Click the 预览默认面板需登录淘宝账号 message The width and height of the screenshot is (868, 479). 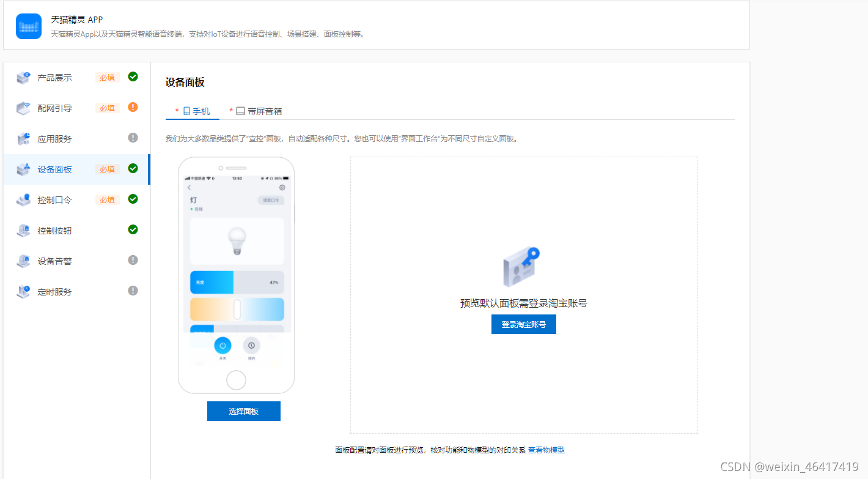pos(524,303)
